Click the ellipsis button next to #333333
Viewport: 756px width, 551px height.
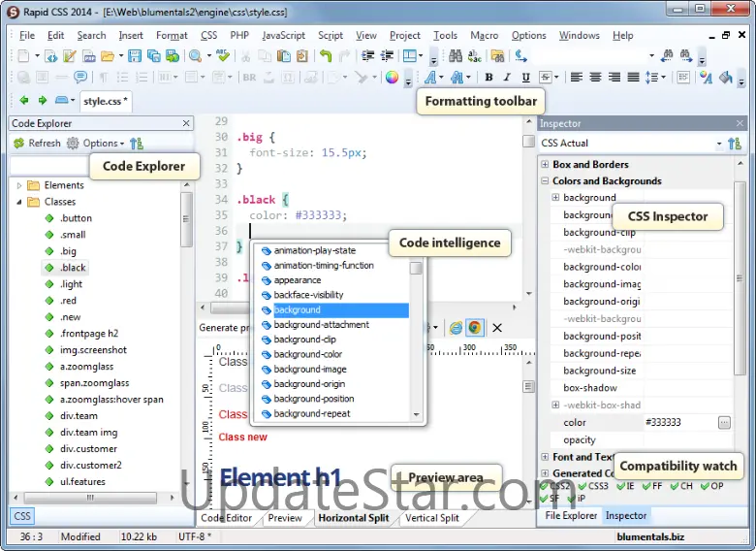point(724,423)
